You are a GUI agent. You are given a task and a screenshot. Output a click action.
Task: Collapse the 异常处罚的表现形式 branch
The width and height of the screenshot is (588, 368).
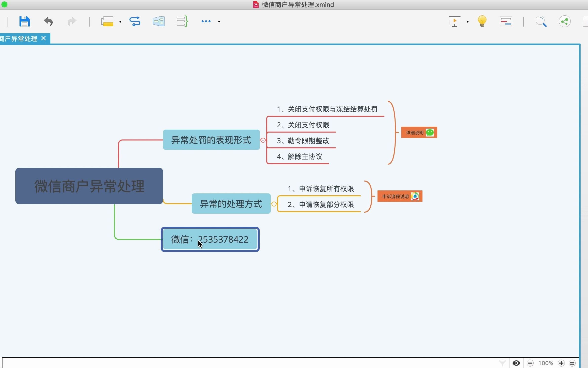point(263,140)
